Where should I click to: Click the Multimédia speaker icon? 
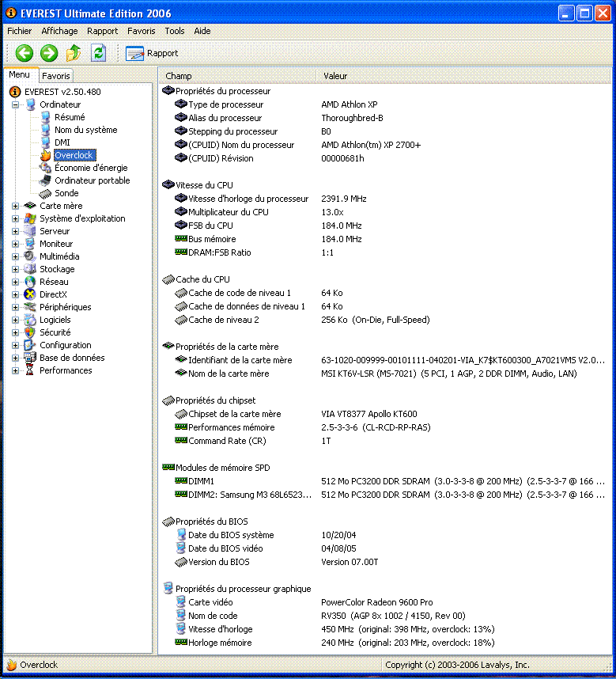pyautogui.click(x=30, y=256)
